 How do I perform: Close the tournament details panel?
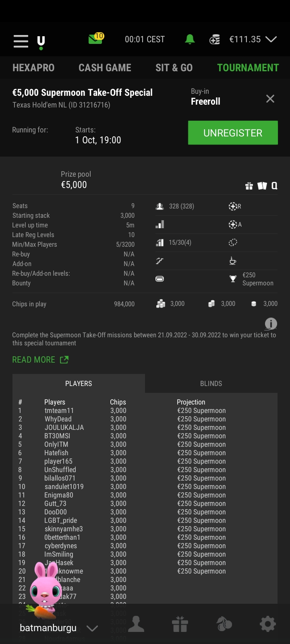pos(270,99)
